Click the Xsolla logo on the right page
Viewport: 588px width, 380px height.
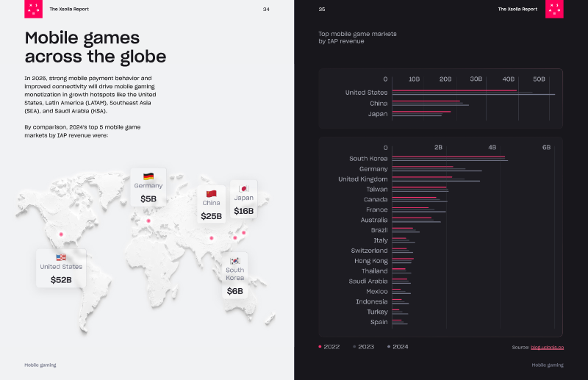coord(554,10)
